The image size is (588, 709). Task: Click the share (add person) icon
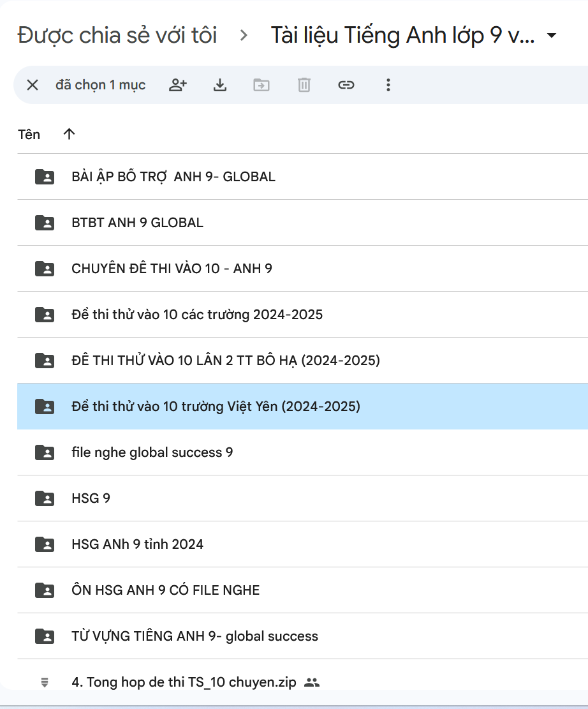pyautogui.click(x=178, y=85)
